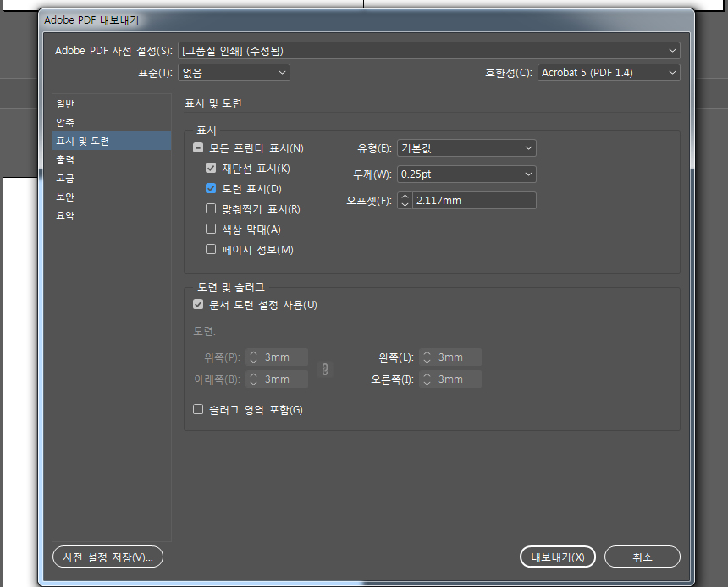Open 호환성 dropdown Acrobat 5
Image resolution: width=728 pixels, height=587 pixels.
pyautogui.click(x=609, y=73)
